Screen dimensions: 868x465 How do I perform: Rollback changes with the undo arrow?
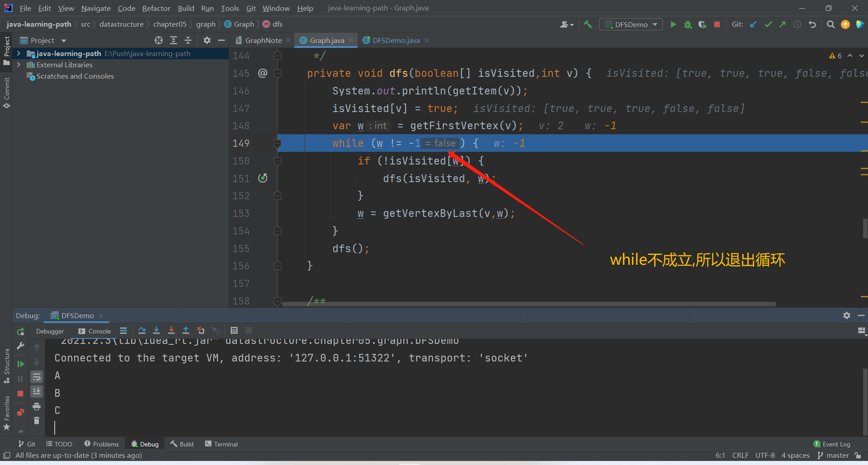pos(812,24)
